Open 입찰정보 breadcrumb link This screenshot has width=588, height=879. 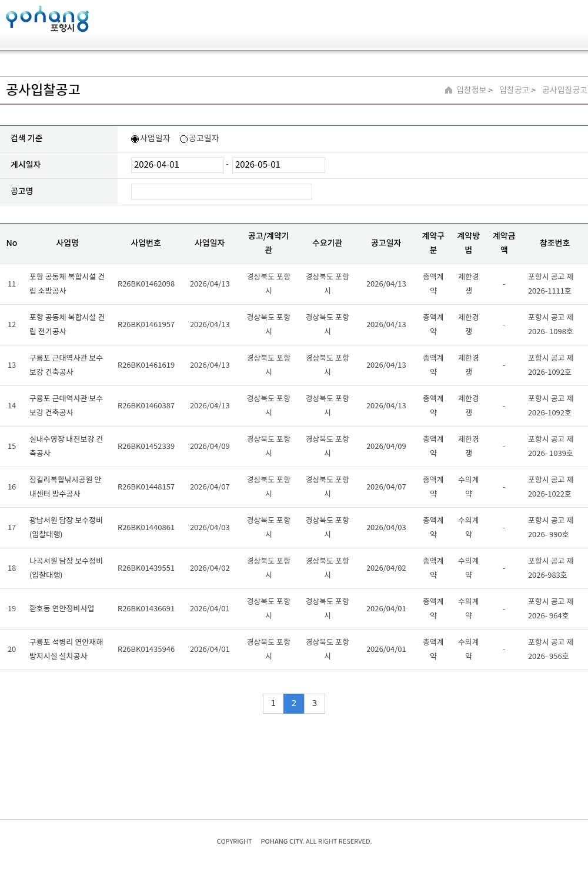(472, 90)
